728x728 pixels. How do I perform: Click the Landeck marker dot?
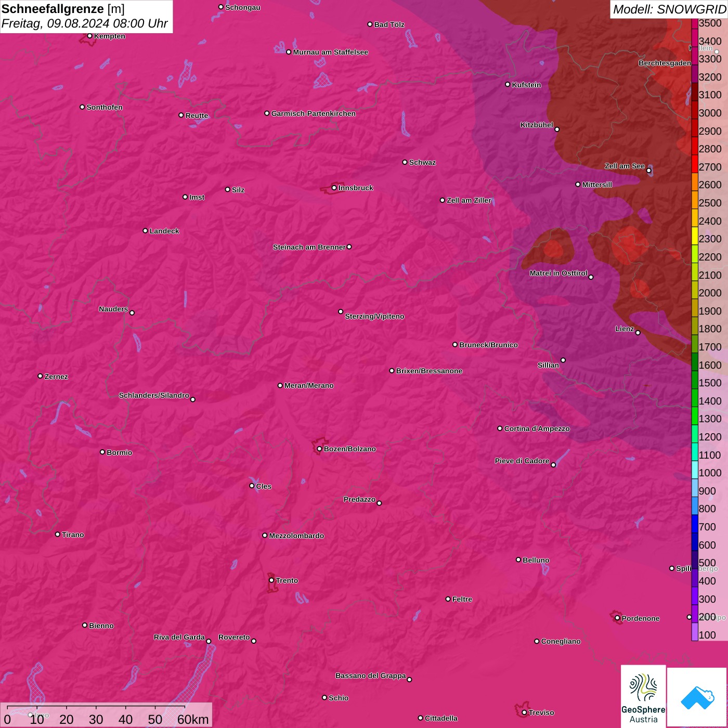(x=145, y=230)
